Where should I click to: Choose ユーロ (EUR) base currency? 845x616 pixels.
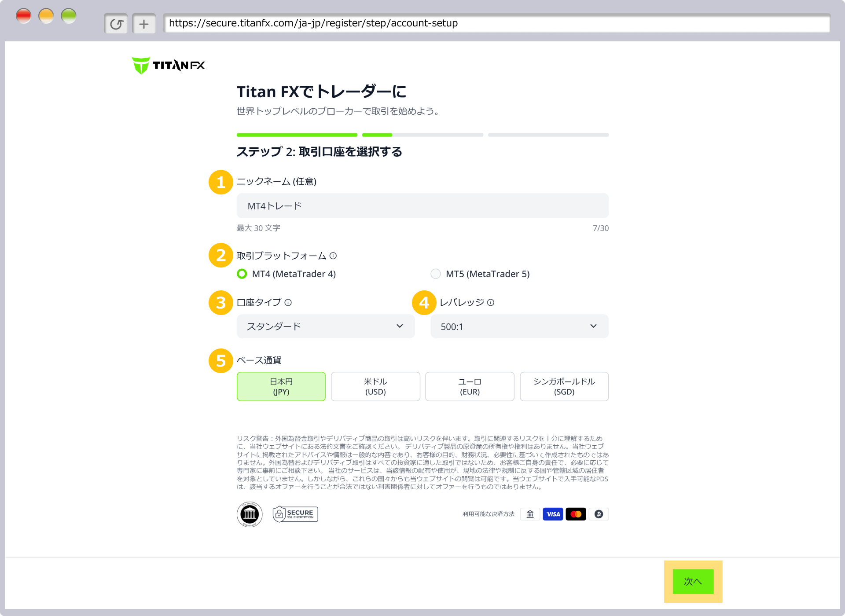[x=470, y=386]
